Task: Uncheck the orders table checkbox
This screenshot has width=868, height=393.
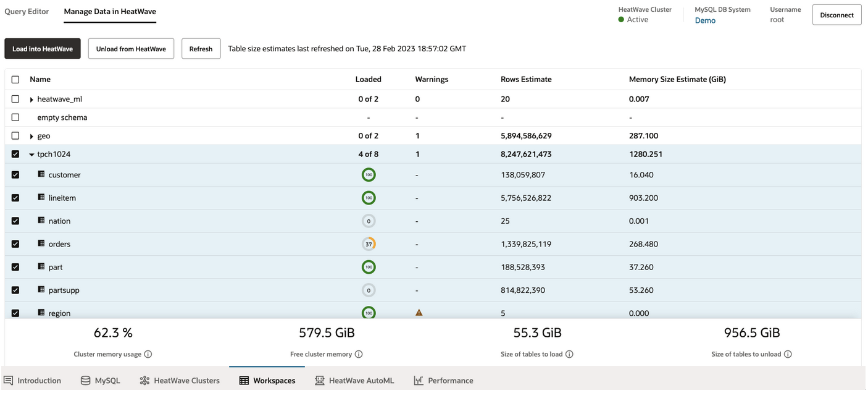Action: [x=15, y=244]
